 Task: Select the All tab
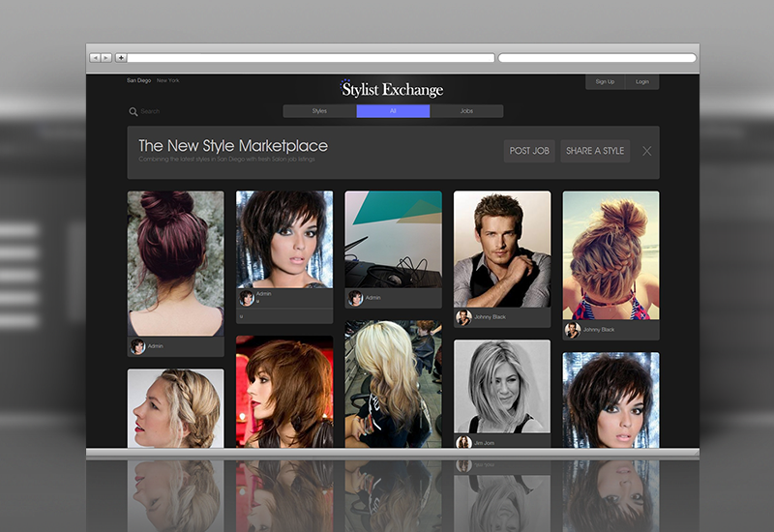pos(393,111)
